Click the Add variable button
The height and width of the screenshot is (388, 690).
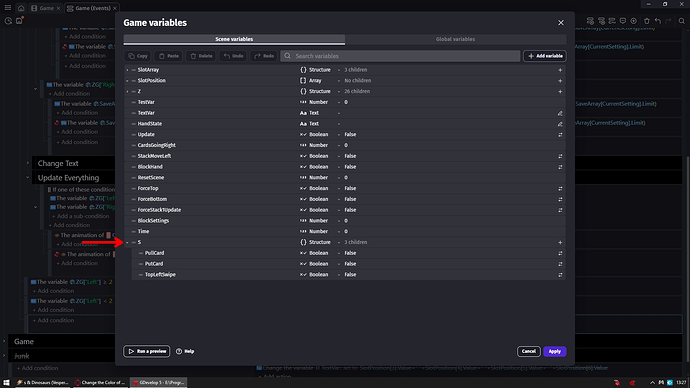(545, 56)
